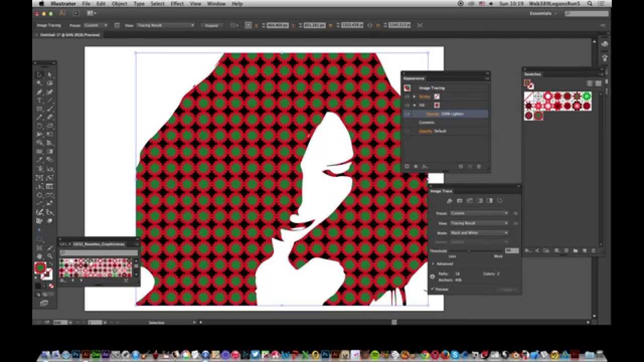Click the Threshold value field
Screen dimensions: 644x362
point(512,250)
